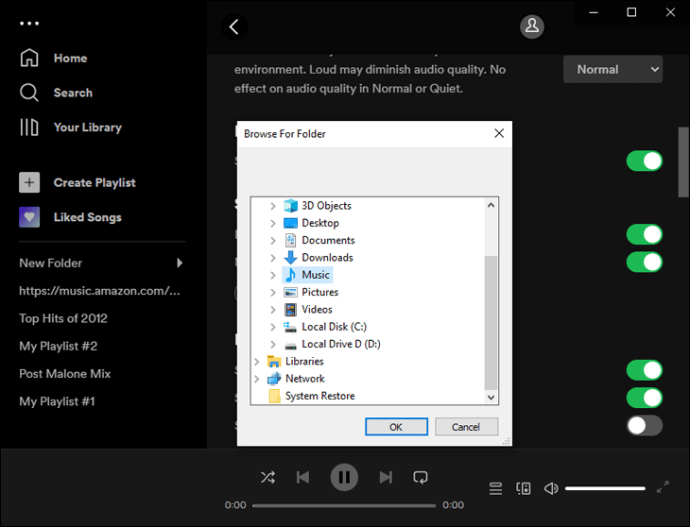The image size is (690, 527).
Task: Pause the current playback
Action: [344, 477]
